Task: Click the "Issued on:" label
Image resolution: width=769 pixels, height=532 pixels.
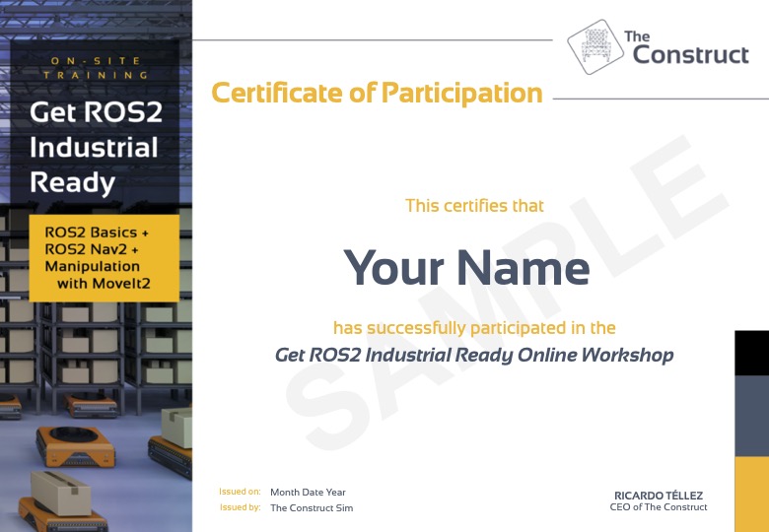Action: click(x=240, y=492)
